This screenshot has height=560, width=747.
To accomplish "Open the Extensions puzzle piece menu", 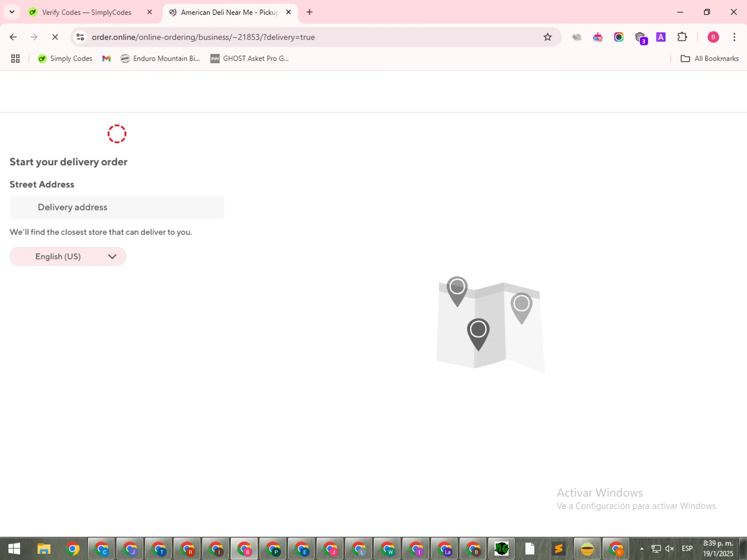I will click(x=682, y=37).
